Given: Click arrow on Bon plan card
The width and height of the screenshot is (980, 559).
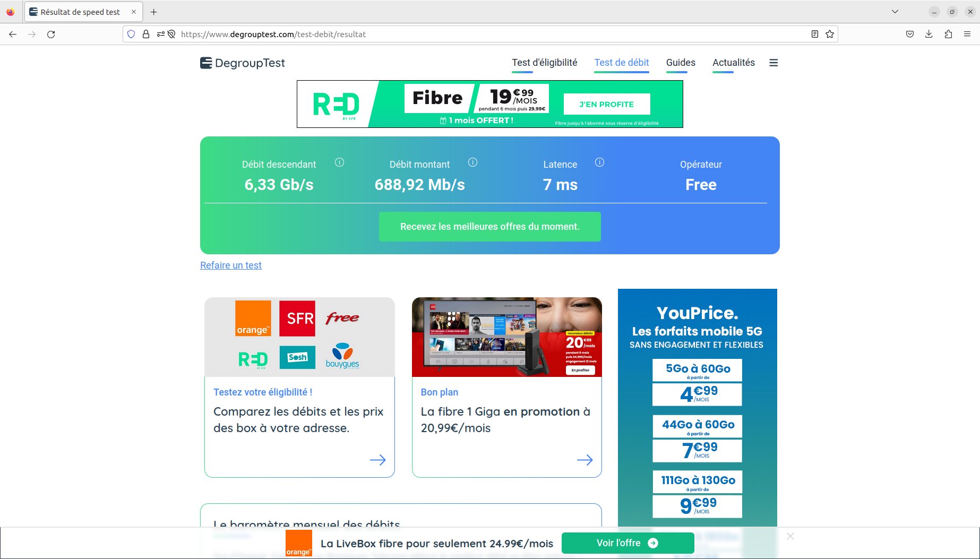Looking at the screenshot, I should point(585,460).
